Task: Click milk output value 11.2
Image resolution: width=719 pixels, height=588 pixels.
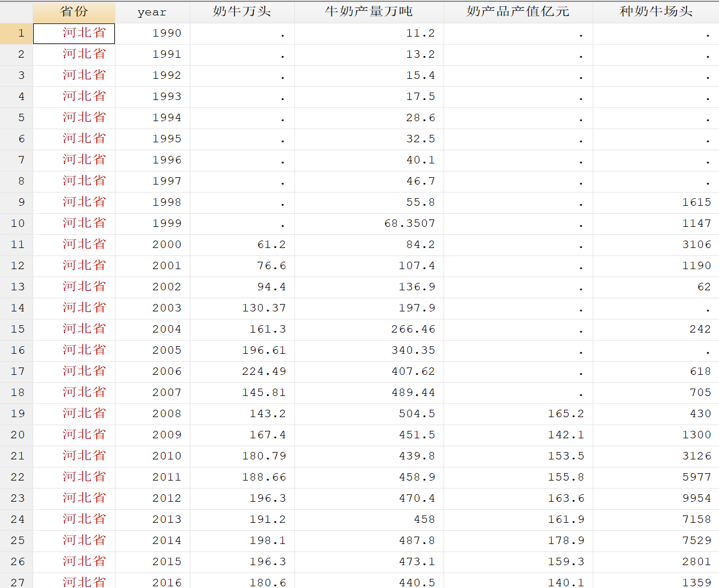Action: [369, 33]
